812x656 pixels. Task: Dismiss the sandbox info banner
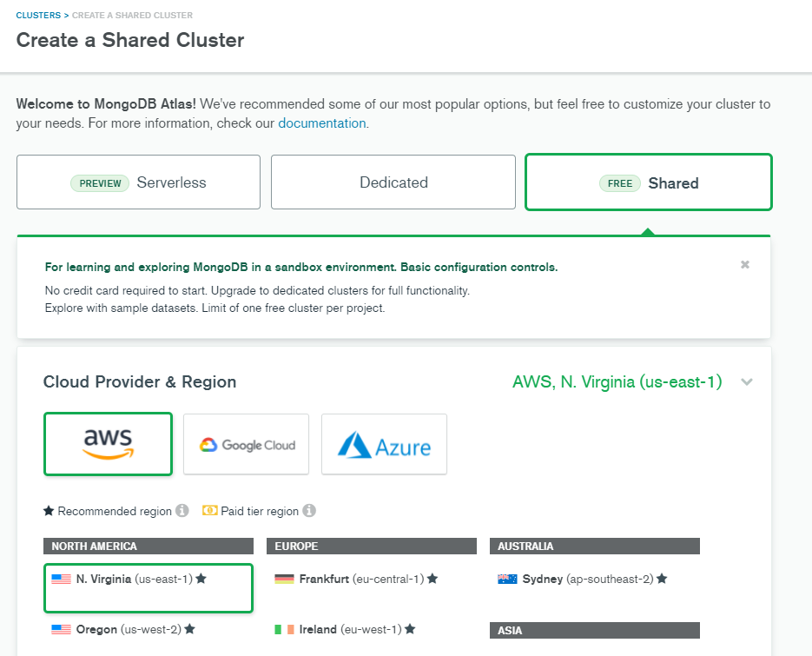click(744, 265)
